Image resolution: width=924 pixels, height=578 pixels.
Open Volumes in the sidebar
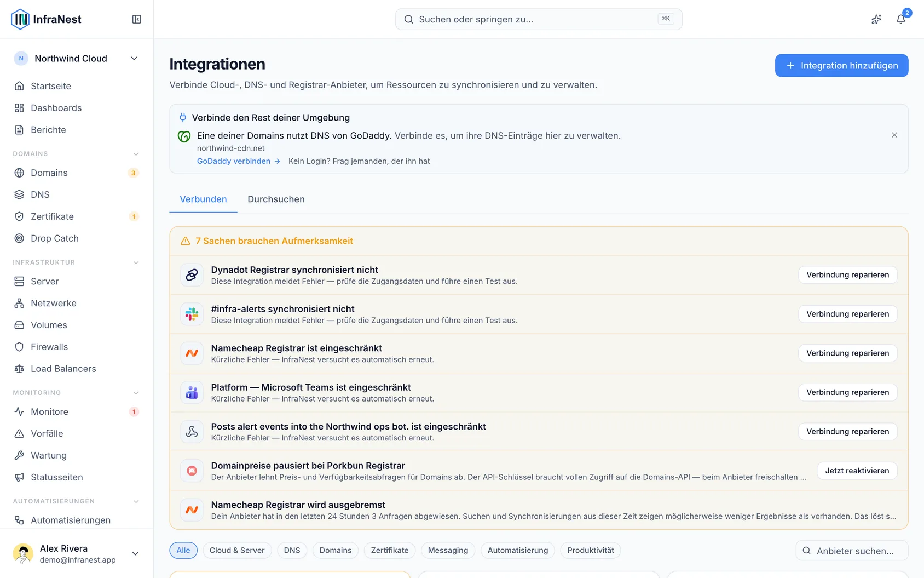[x=77, y=325]
